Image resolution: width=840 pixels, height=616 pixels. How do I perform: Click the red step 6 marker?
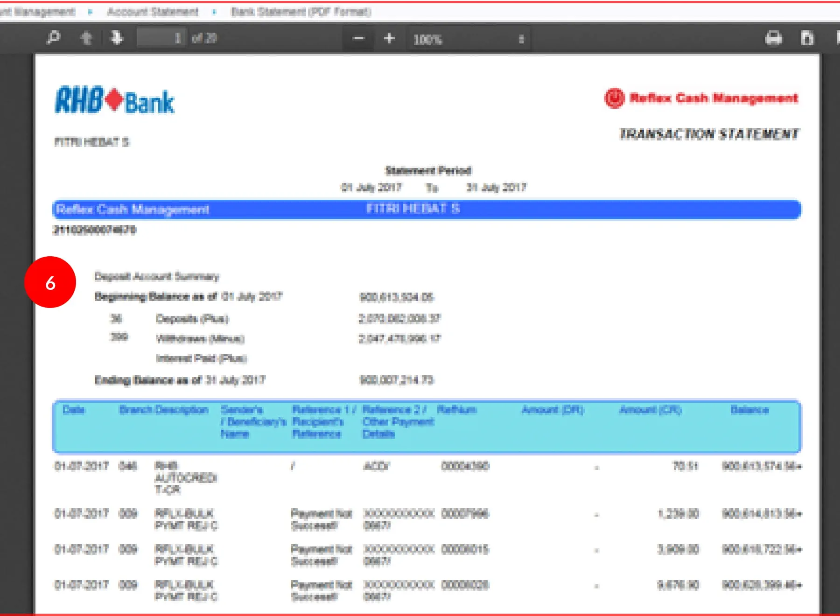(x=50, y=282)
